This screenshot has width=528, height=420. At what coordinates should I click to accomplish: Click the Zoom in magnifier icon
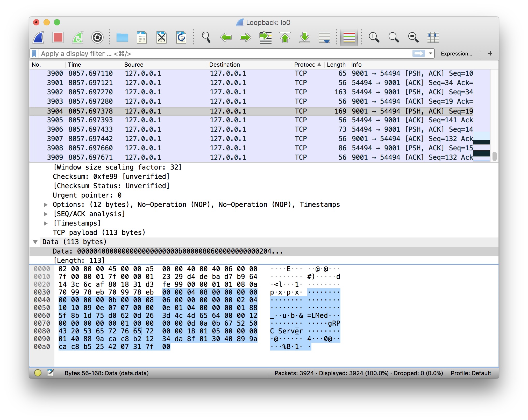tap(374, 38)
